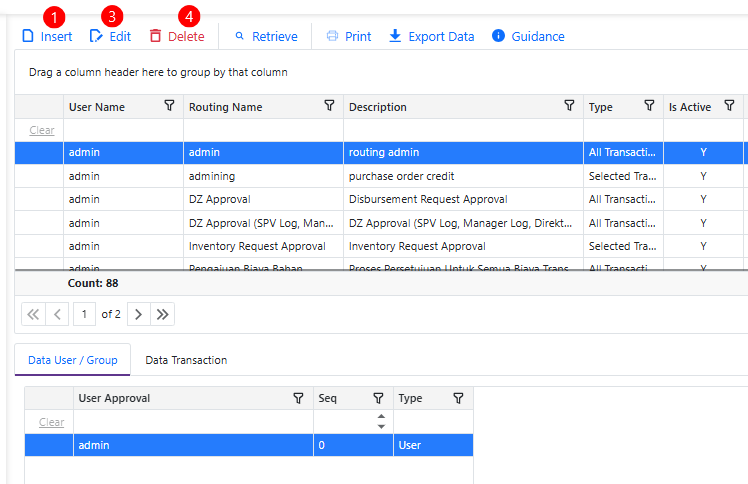This screenshot has width=748, height=484.
Task: Select 'Inventory Request Approval' routing name cell
Action: click(263, 246)
